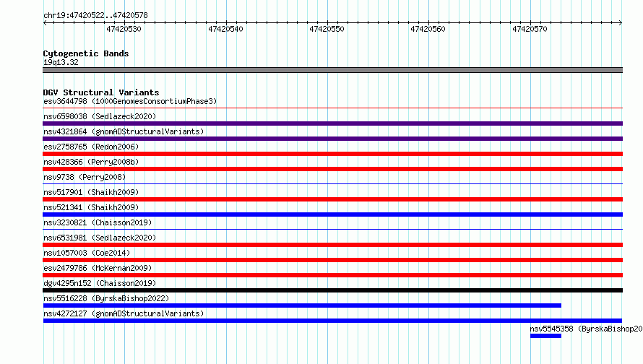
Task: Select the esv2758765 Redon2006 red bar
Action: click(332, 154)
